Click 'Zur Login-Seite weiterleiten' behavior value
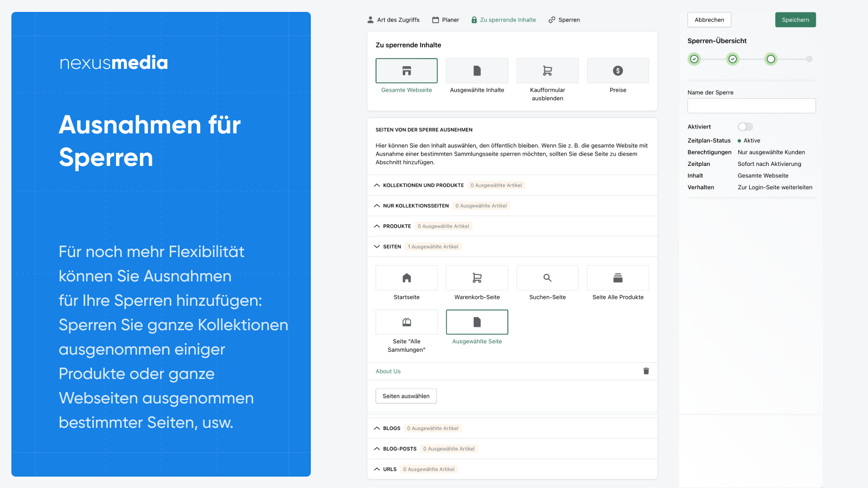 (775, 187)
